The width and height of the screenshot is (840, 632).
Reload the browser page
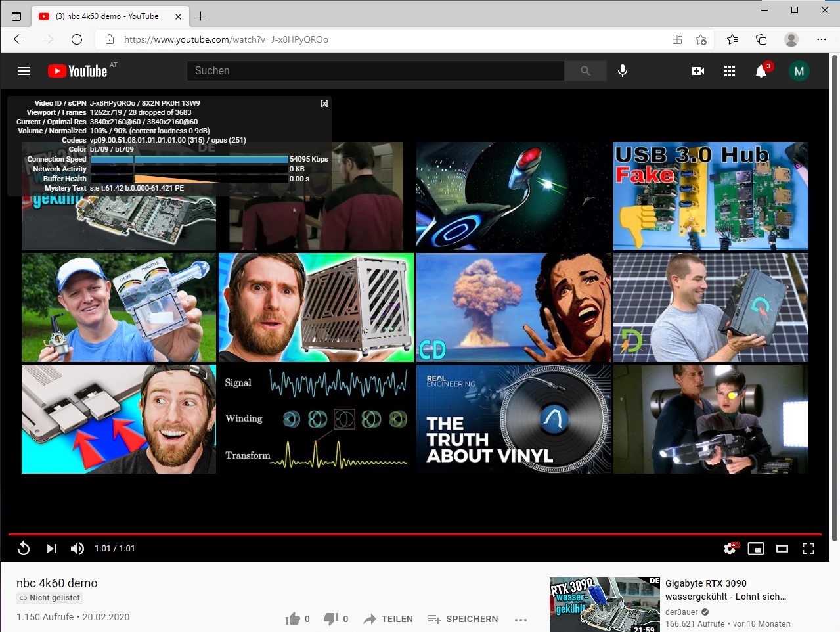(x=77, y=39)
